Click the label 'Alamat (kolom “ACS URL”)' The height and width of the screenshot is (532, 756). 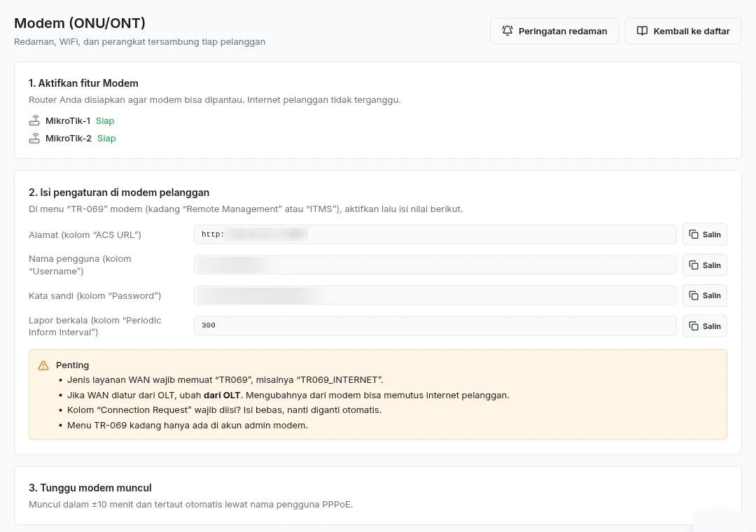pyautogui.click(x=85, y=235)
